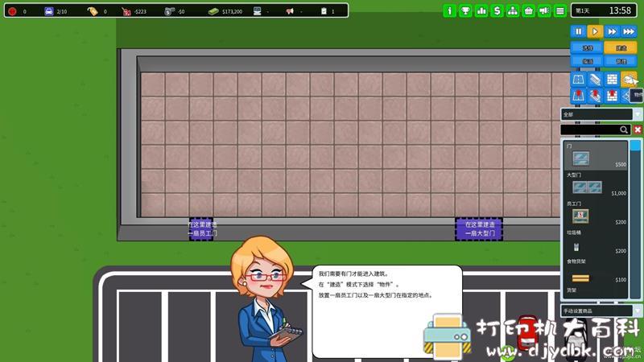This screenshot has height=362, width=644.
Task: Click the car parking count icon
Action: click(48, 11)
